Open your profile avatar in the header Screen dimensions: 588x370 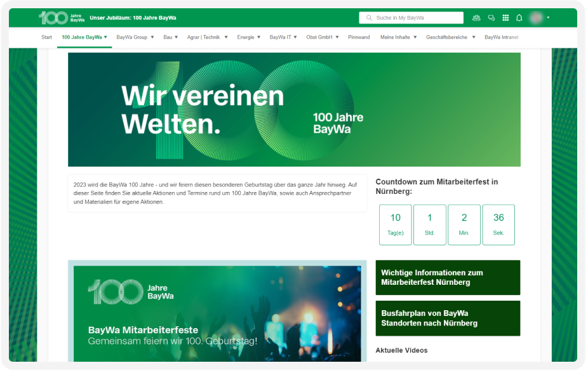click(537, 18)
